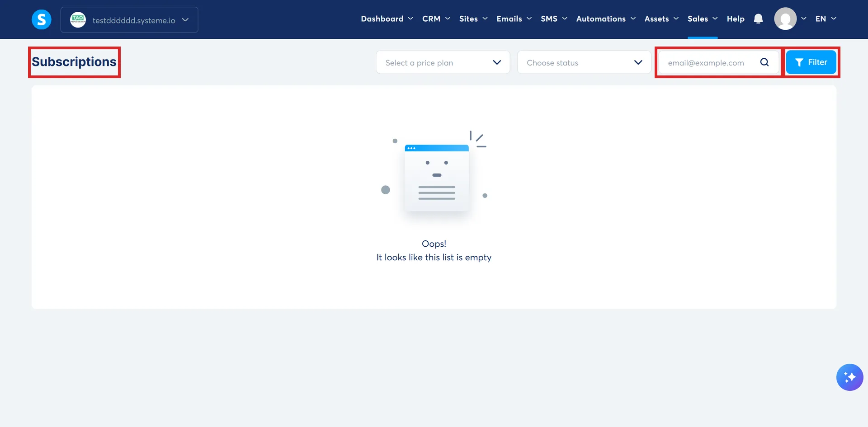
Task: Expand the Choose status dropdown
Action: (x=584, y=62)
